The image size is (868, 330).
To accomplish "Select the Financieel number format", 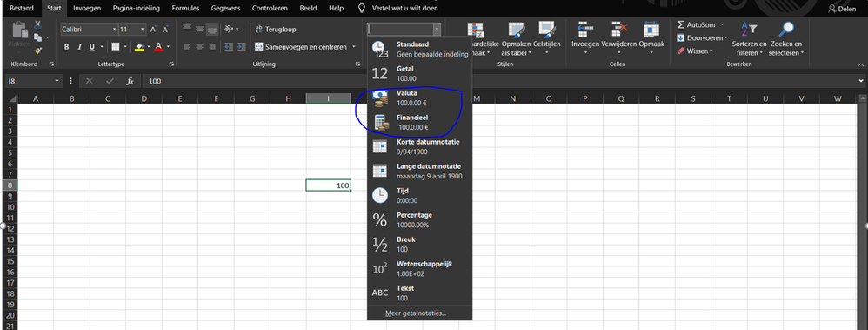I will point(419,122).
